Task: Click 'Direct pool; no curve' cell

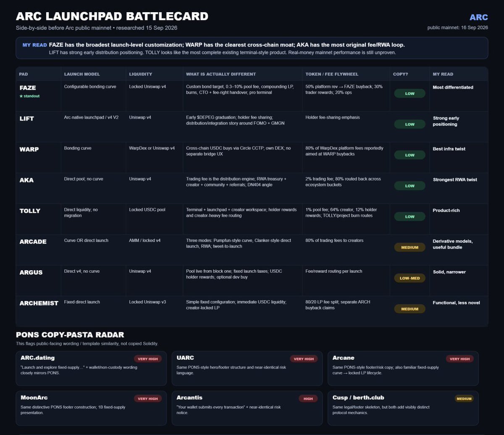Action: 84,179
